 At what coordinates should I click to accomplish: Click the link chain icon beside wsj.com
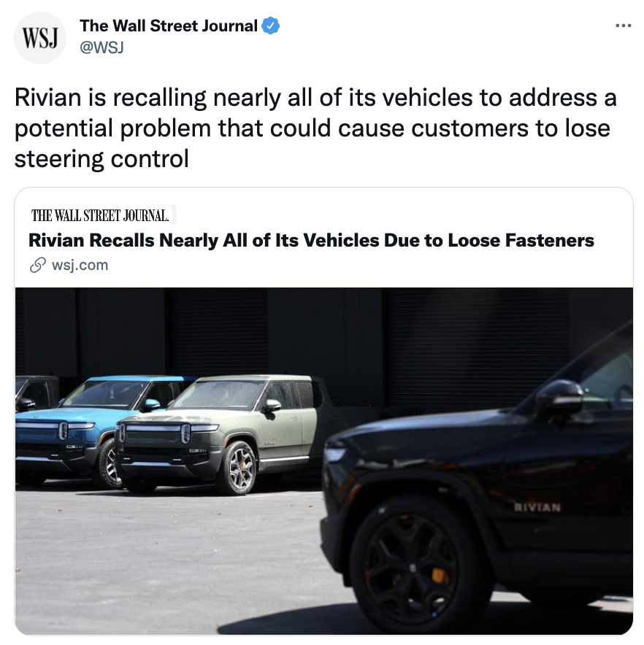37,266
